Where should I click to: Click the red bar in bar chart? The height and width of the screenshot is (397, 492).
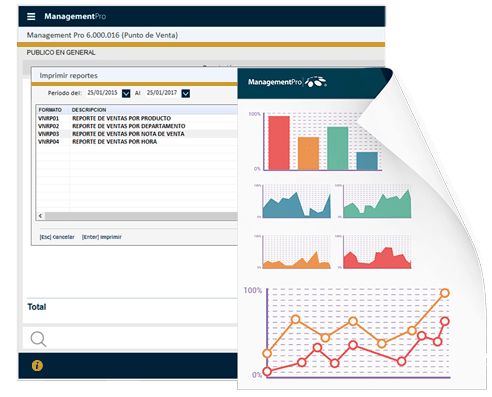[279, 143]
